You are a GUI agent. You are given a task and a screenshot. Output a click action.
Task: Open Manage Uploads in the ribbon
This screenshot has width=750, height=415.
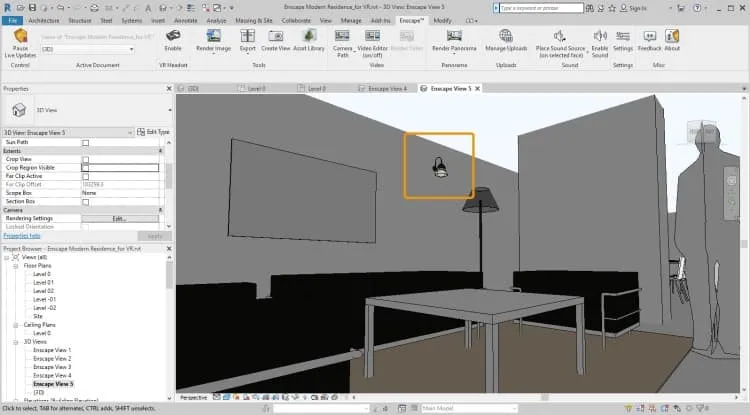tap(506, 36)
